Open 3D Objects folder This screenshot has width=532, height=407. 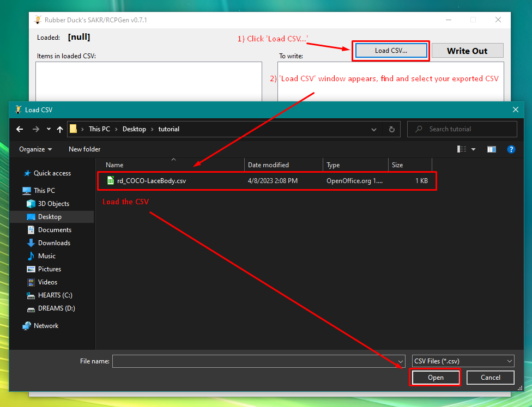[53, 204]
